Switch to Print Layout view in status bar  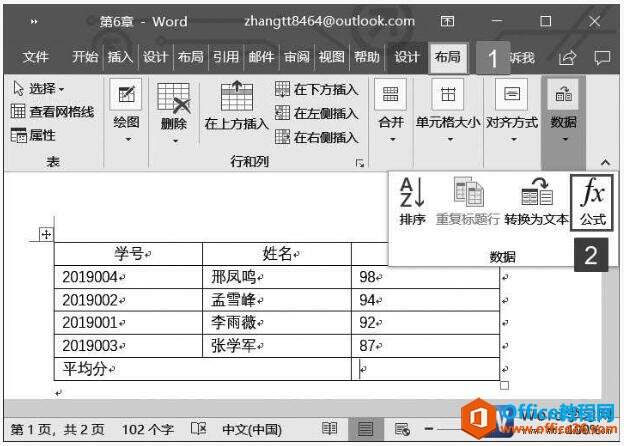click(365, 429)
